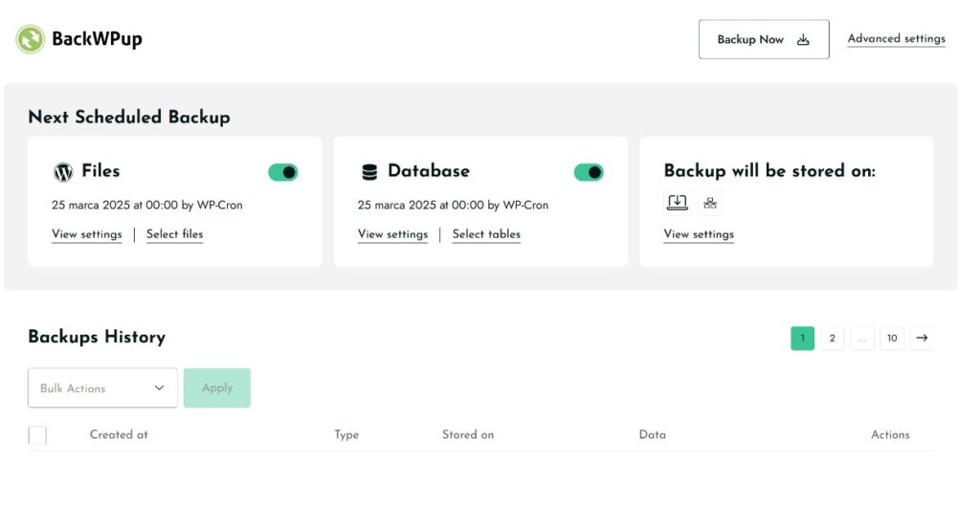Click the download icon in Backup Now
Screen dimensions: 980x526
(803, 39)
